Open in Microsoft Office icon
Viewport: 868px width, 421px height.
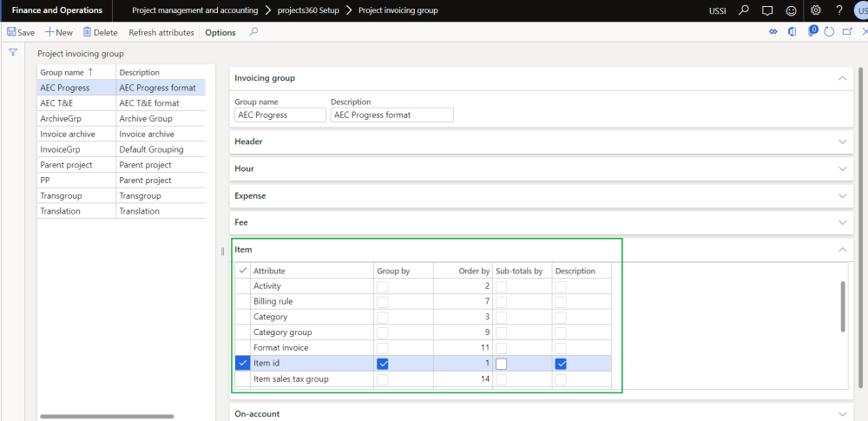pos(792,32)
